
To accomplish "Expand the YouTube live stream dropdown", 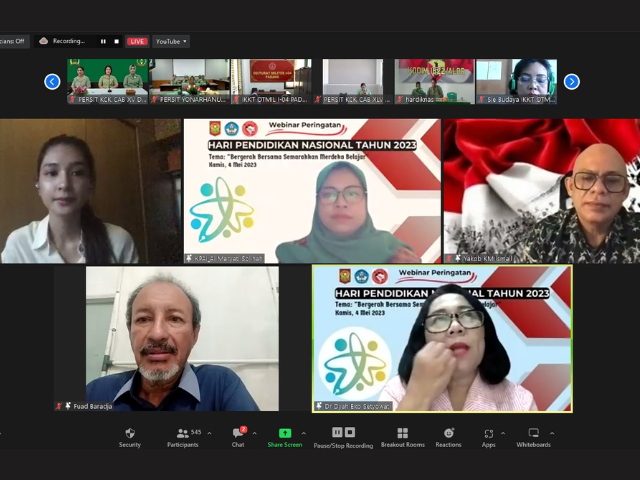I will pyautogui.click(x=171, y=41).
